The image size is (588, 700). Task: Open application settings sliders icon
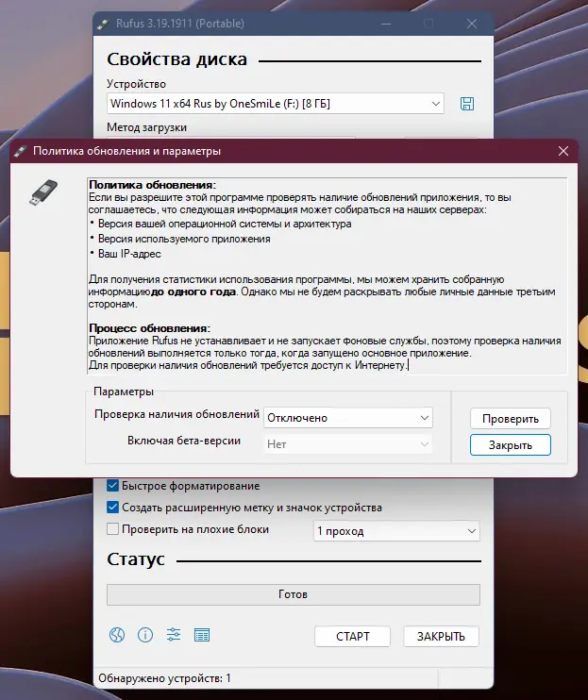[x=174, y=635]
